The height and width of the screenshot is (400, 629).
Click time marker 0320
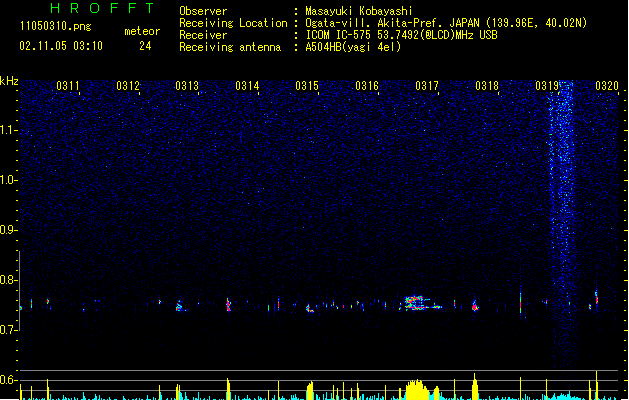(607, 86)
